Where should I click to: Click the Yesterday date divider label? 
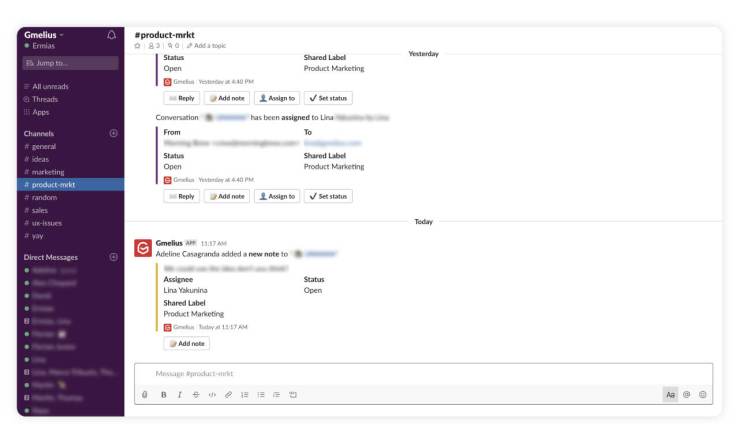click(423, 54)
